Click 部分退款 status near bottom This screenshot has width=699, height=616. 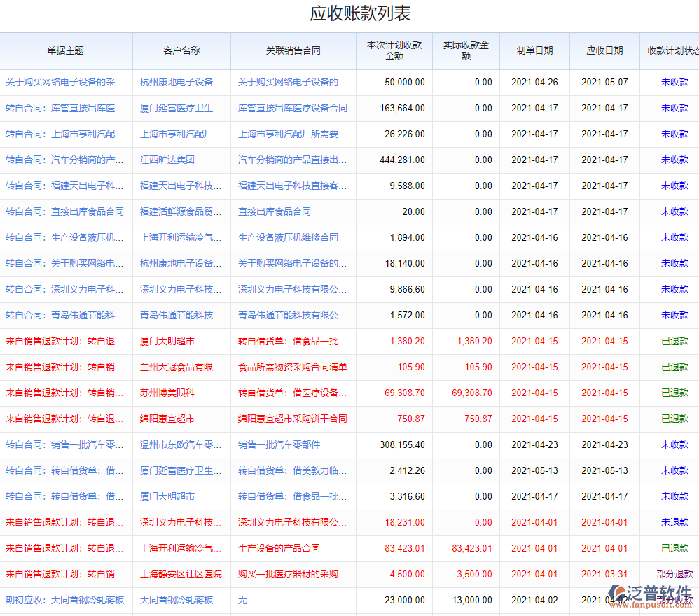pos(671,574)
